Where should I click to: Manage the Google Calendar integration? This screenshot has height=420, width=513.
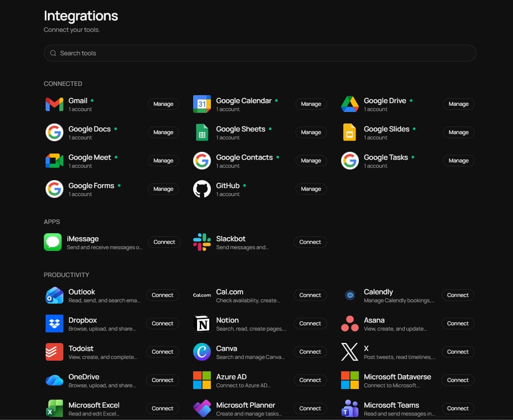311,104
